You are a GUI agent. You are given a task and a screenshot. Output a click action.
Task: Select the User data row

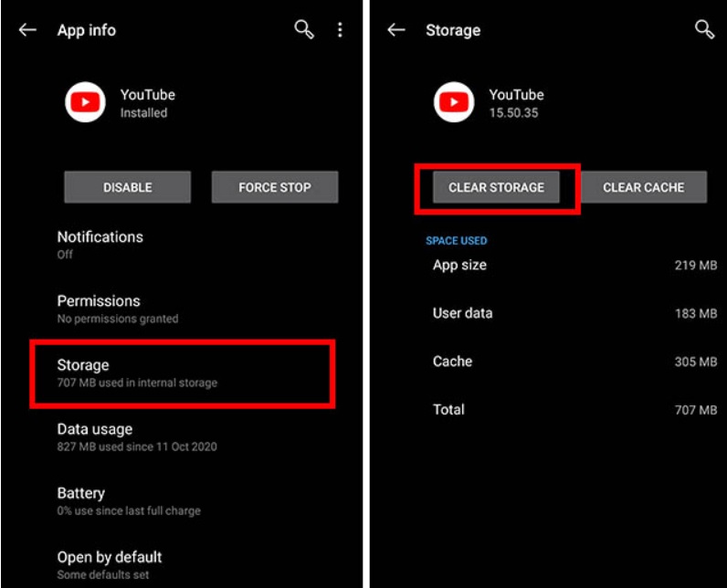(574, 313)
